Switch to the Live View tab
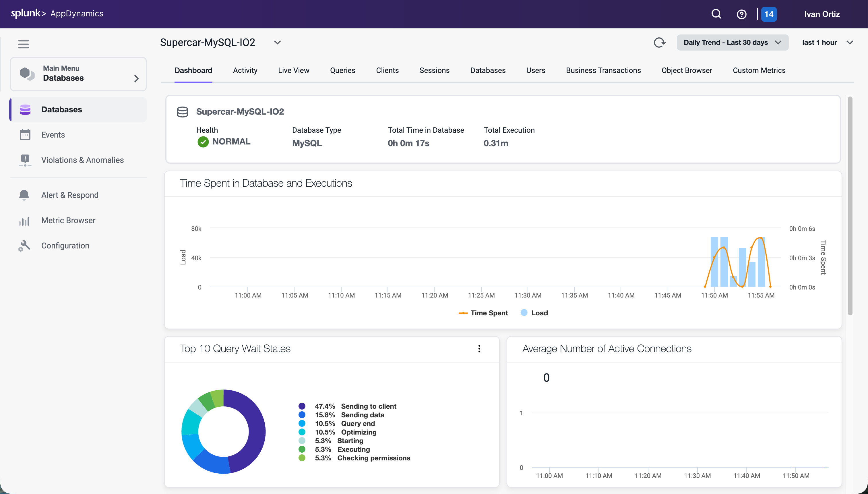Screen dimensions: 868x494 pyautogui.click(x=293, y=70)
